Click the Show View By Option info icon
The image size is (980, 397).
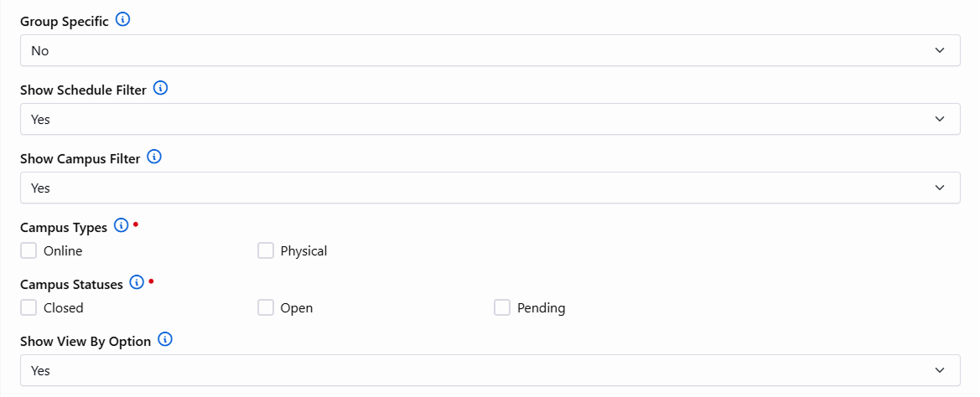165,340
